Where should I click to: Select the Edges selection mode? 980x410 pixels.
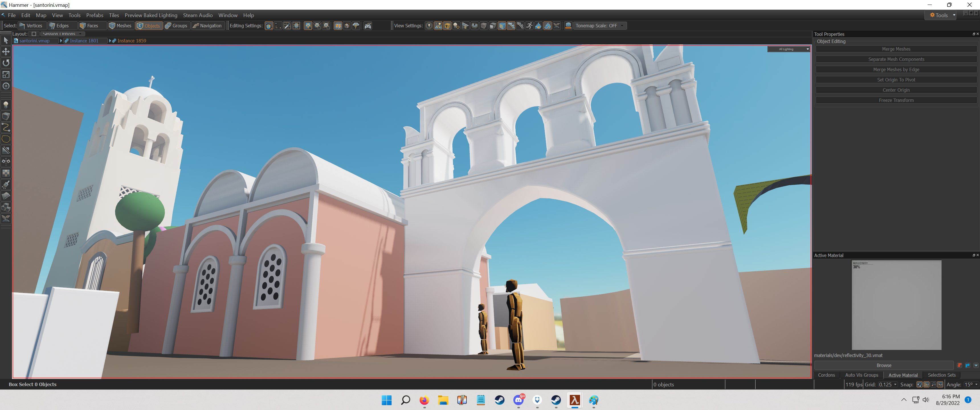pyautogui.click(x=58, y=26)
